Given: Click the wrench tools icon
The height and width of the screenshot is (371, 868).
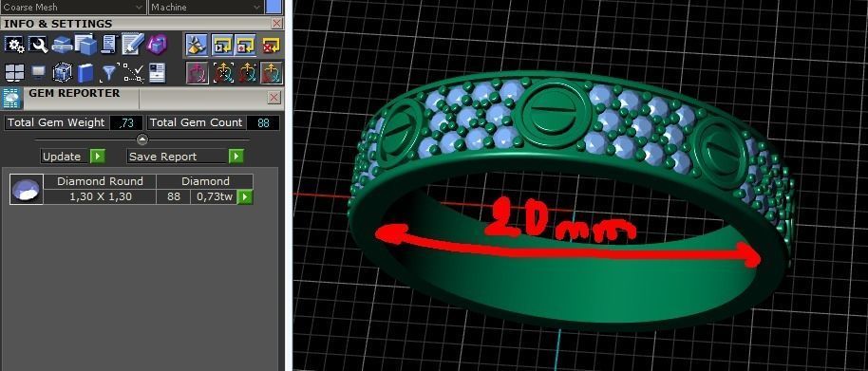Looking at the screenshot, I should pos(38,45).
